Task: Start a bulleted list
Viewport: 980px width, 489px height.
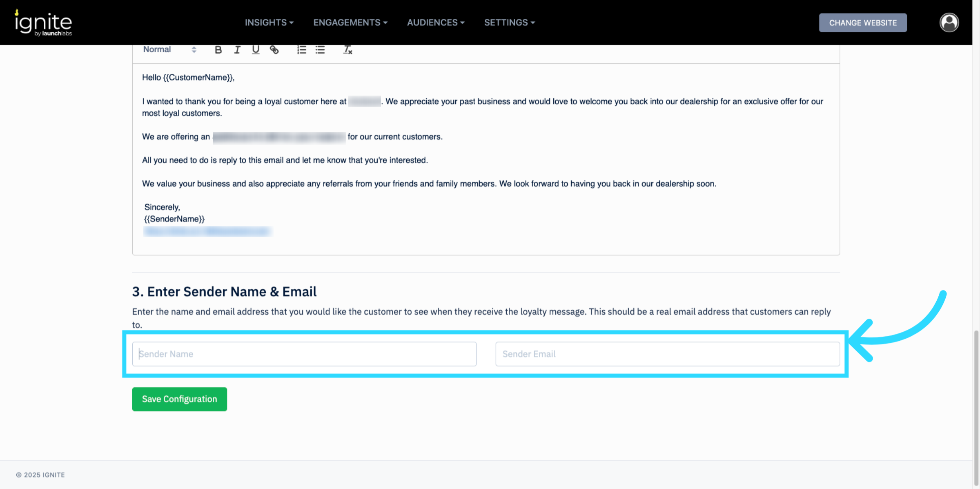Action: tap(320, 50)
